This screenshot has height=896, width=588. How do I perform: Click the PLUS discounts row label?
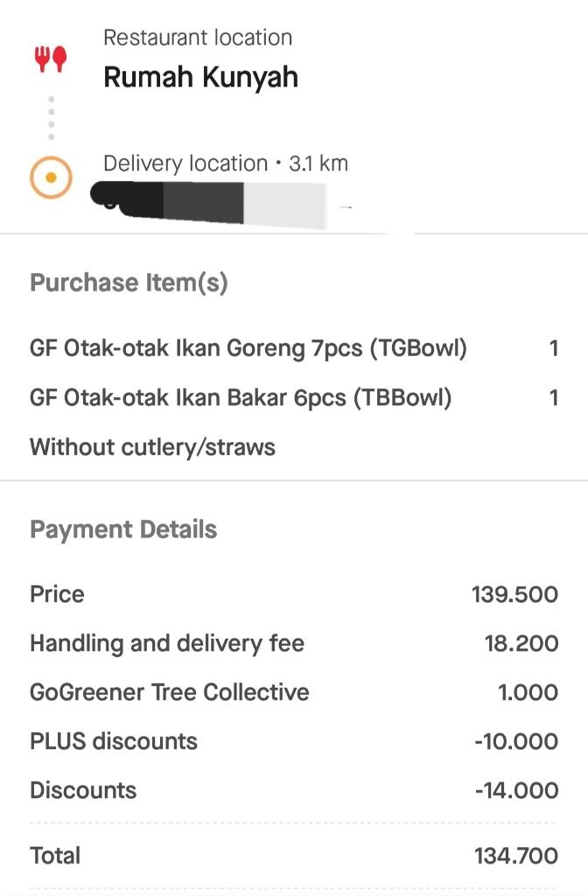click(x=114, y=741)
